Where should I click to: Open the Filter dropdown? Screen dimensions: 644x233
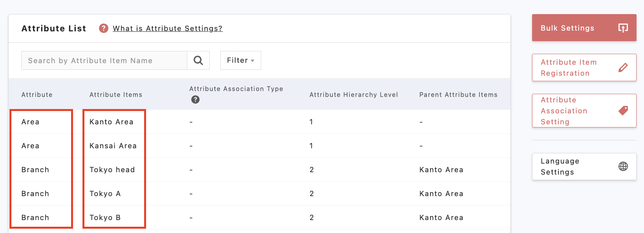(240, 60)
